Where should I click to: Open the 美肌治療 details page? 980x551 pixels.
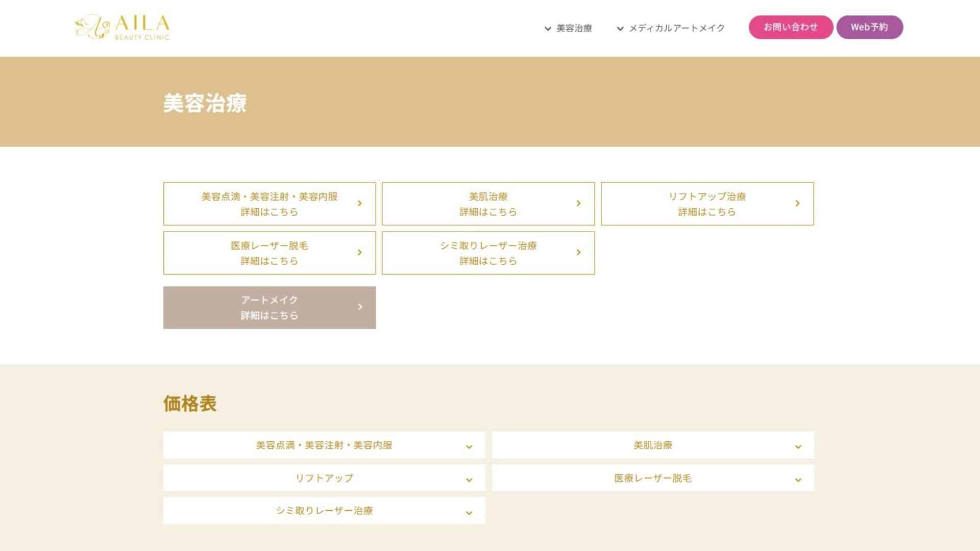[487, 203]
